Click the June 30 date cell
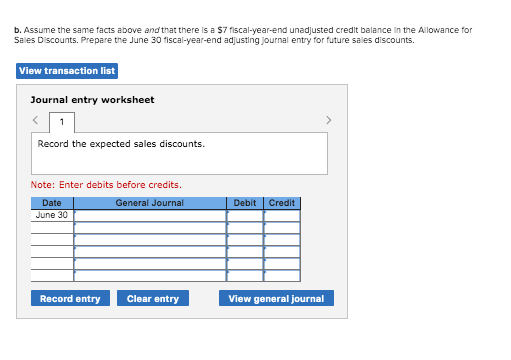 (52, 215)
